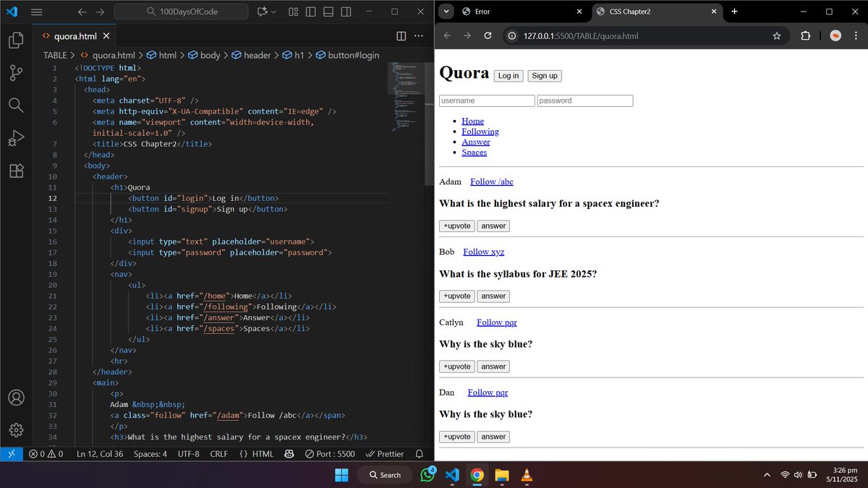This screenshot has height=488, width=868.
Task: Split the editor to the right
Action: tap(401, 36)
